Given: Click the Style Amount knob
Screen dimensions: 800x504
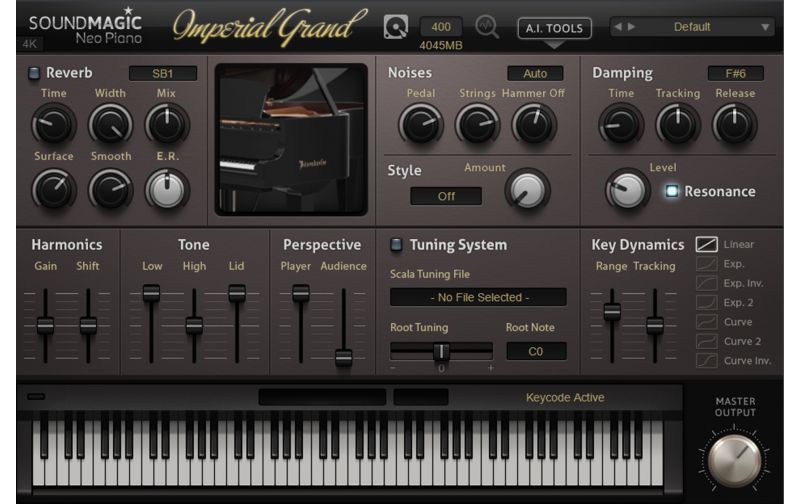Looking at the screenshot, I should [x=528, y=190].
